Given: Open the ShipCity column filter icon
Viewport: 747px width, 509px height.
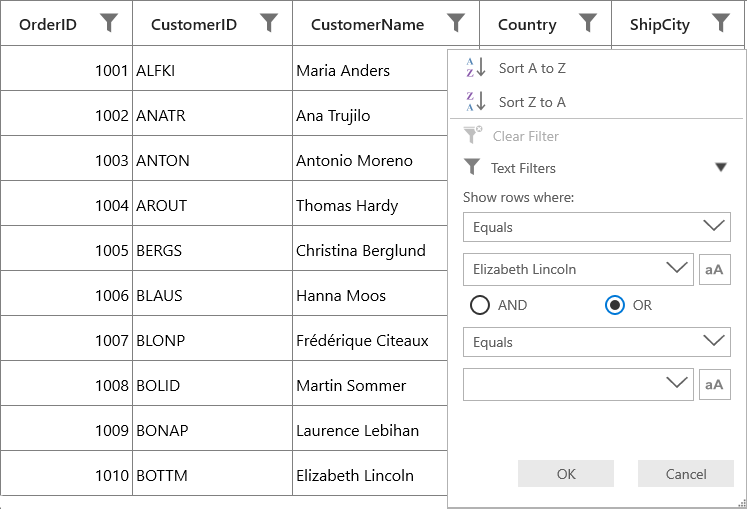Looking at the screenshot, I should click(x=720, y=22).
